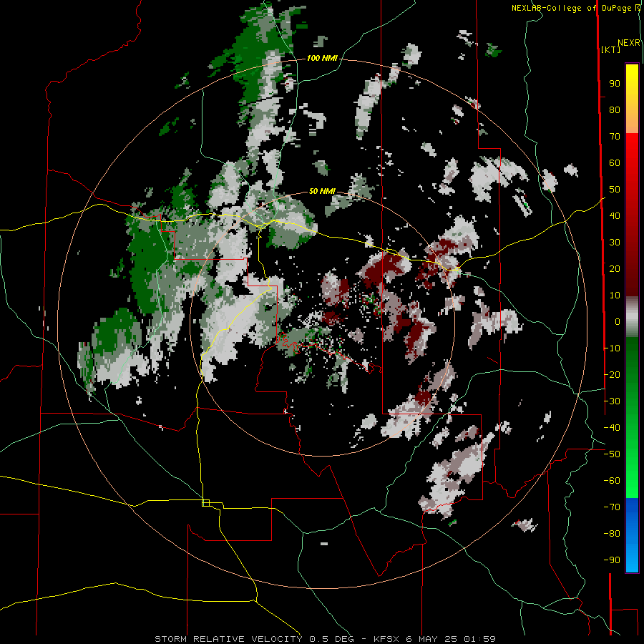Click the 01:59 timestamp

click(479, 639)
